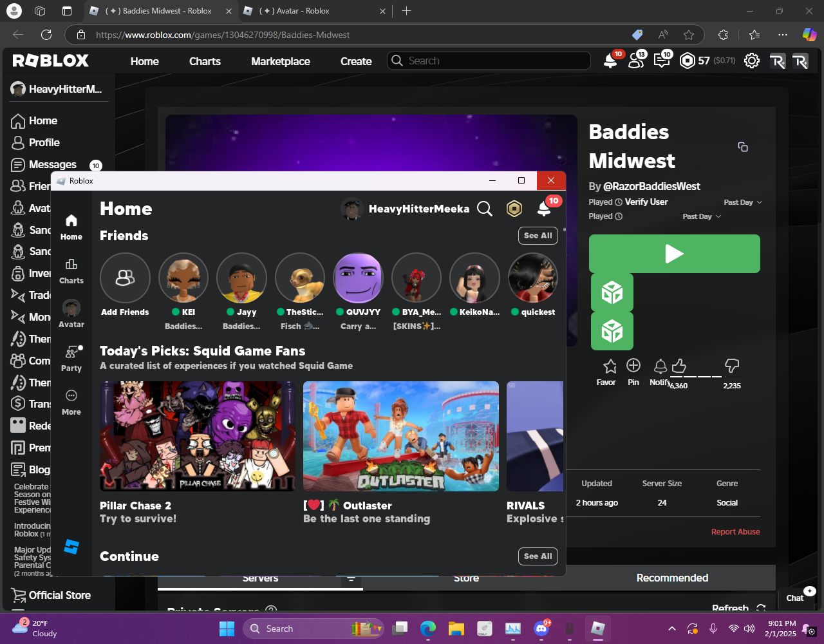Open the settings gear in Roblox header
This screenshot has height=644, width=824.
click(x=751, y=61)
